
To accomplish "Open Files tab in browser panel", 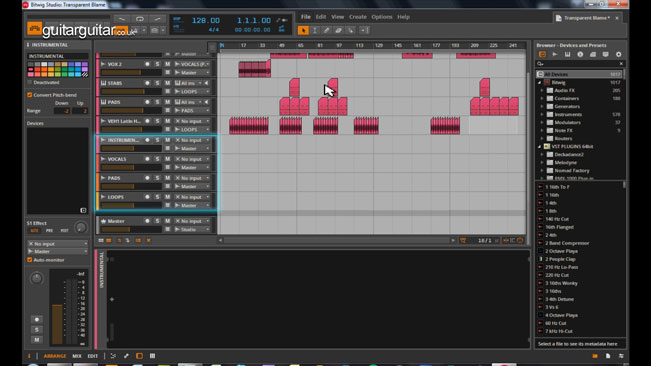I will click(x=605, y=54).
